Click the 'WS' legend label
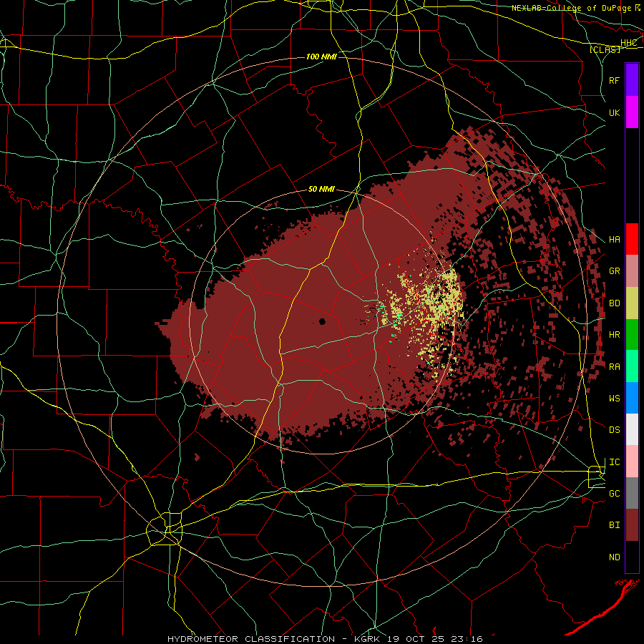 614,399
